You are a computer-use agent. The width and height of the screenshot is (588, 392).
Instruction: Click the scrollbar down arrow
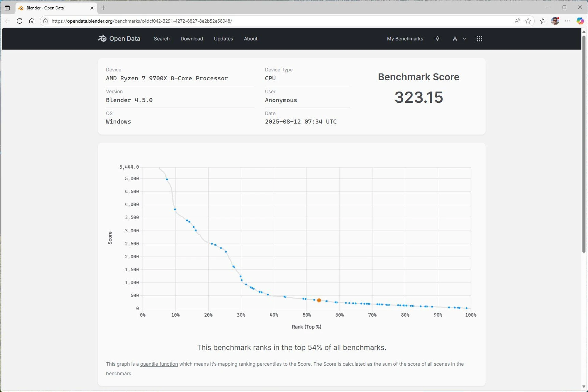[x=584, y=387]
